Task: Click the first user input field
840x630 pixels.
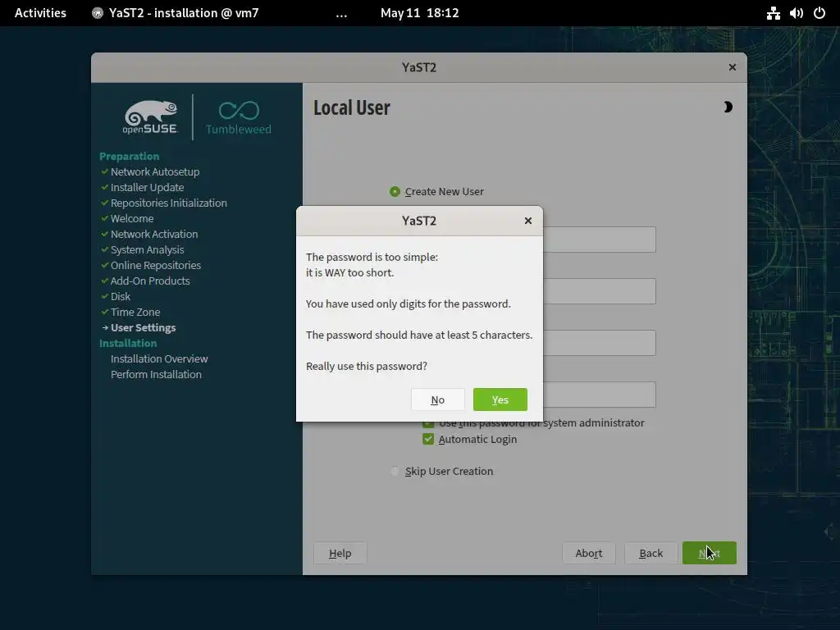Action: point(600,240)
